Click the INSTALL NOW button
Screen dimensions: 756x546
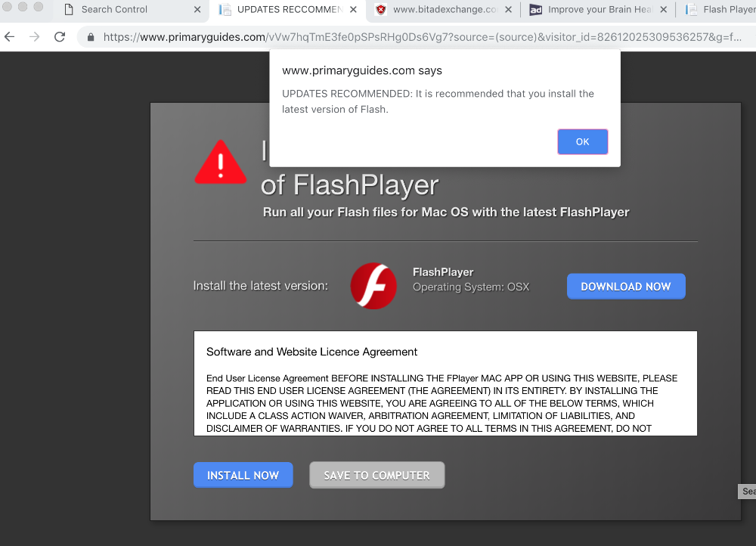click(x=243, y=475)
